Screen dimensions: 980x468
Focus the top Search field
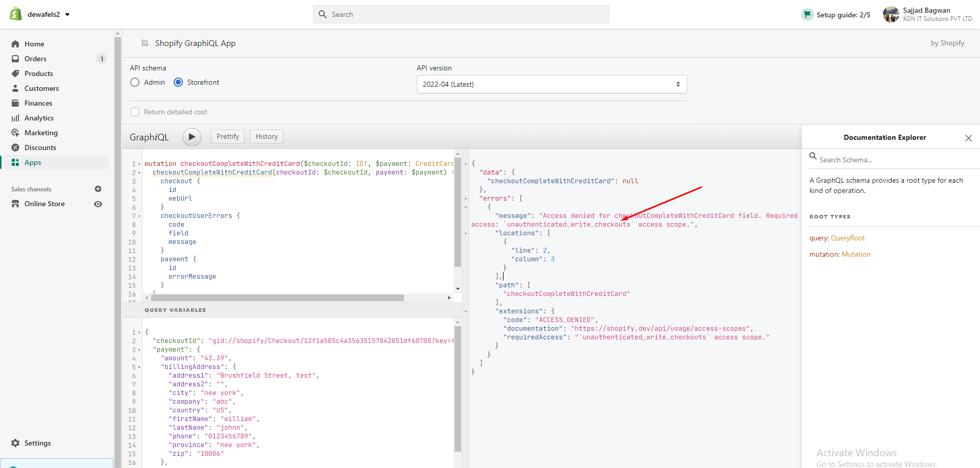click(x=461, y=14)
